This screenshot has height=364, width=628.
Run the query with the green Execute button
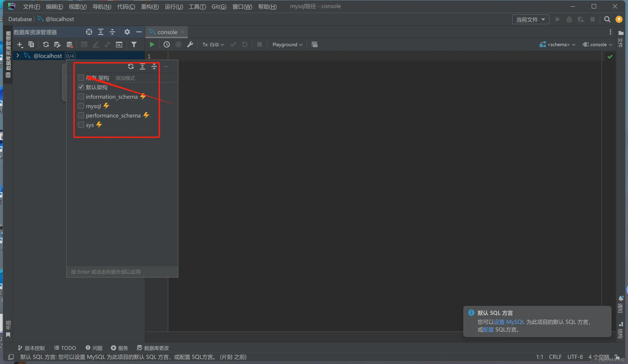click(152, 45)
